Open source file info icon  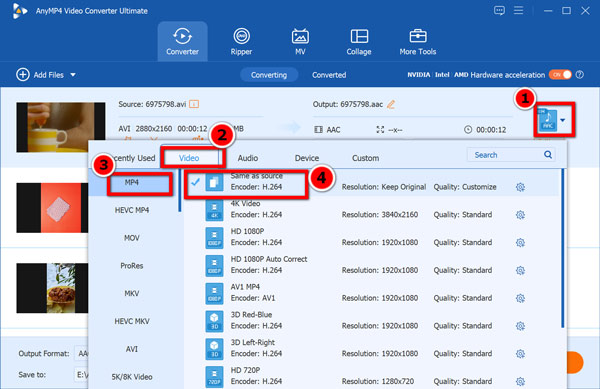click(194, 104)
